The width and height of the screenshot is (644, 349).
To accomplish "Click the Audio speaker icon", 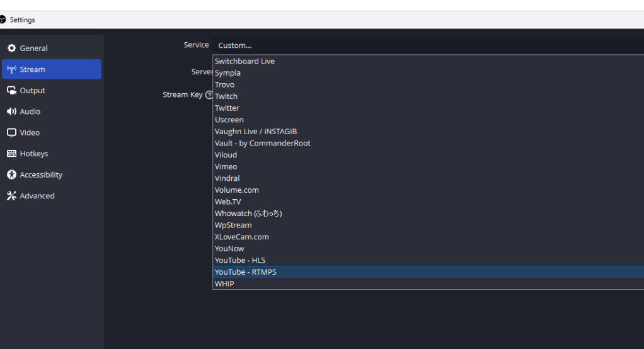I will (11, 112).
